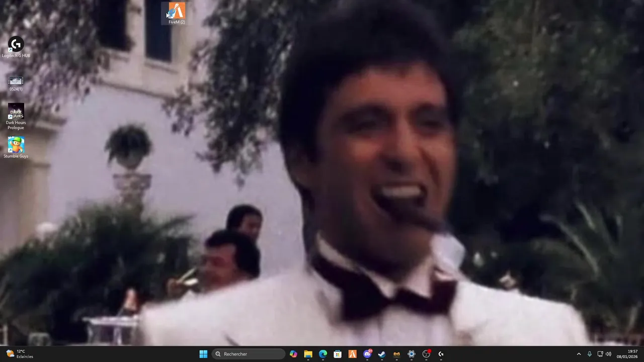The width and height of the screenshot is (644, 362).
Task: Open Stumble Guys desktop shortcut
Action: [16, 148]
